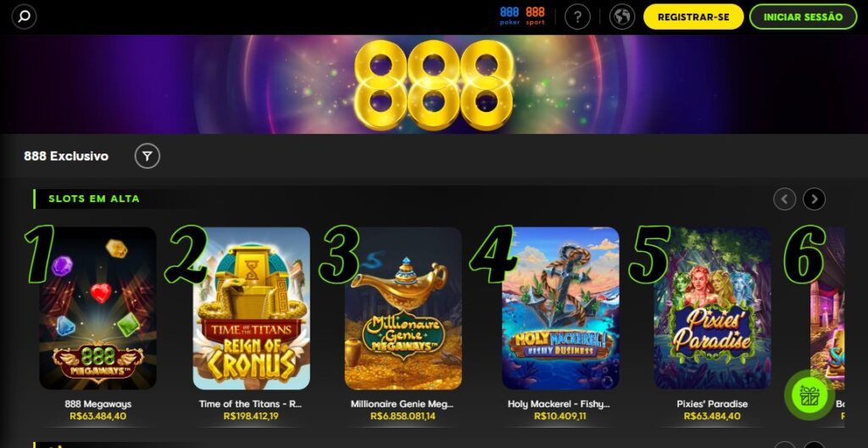Open the 888 Megaways game thumbnail
The height and width of the screenshot is (448, 868).
(x=98, y=308)
